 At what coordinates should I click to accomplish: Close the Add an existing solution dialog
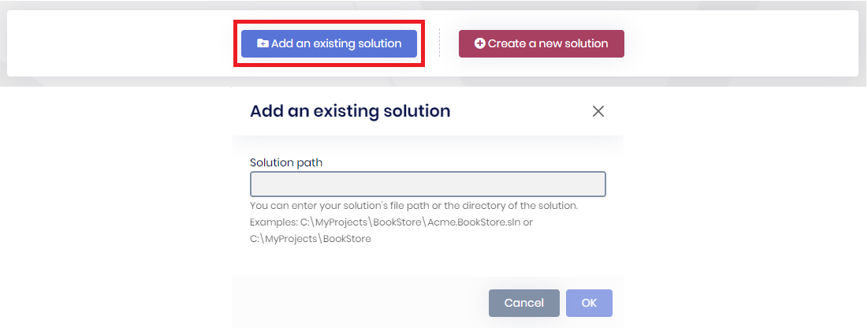[598, 111]
